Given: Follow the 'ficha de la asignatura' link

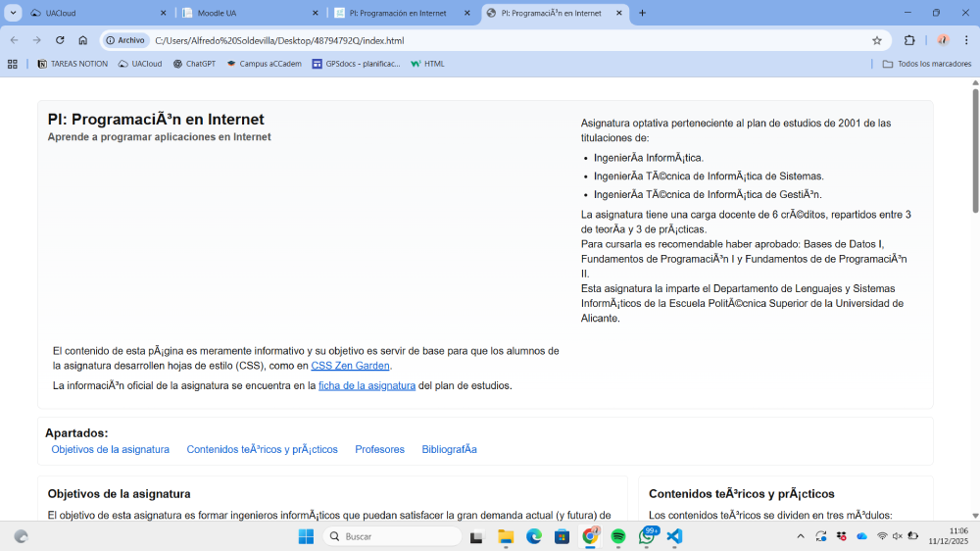Looking at the screenshot, I should 367,385.
